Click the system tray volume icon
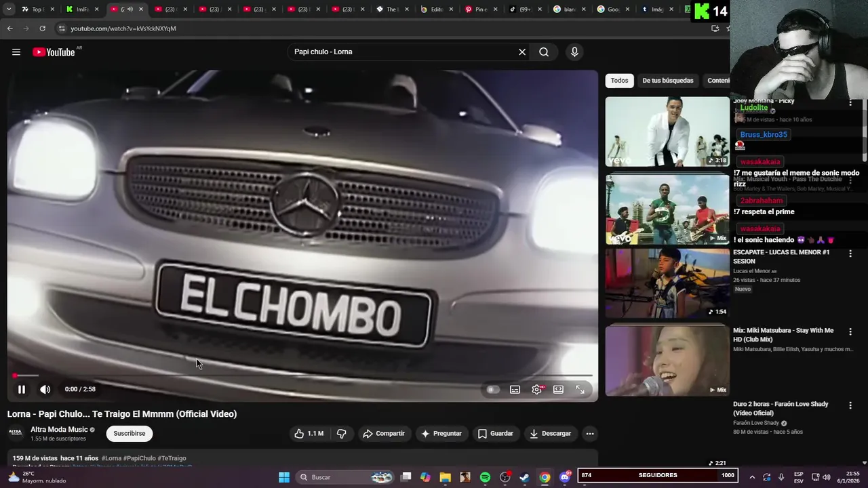Image resolution: width=868 pixels, height=488 pixels. pos(826,477)
